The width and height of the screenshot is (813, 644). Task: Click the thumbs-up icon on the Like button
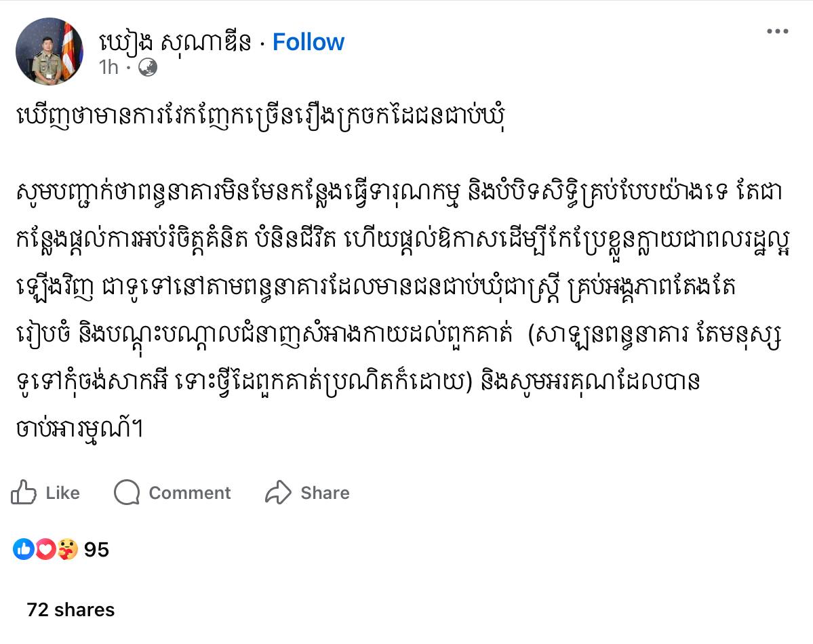pyautogui.click(x=24, y=493)
